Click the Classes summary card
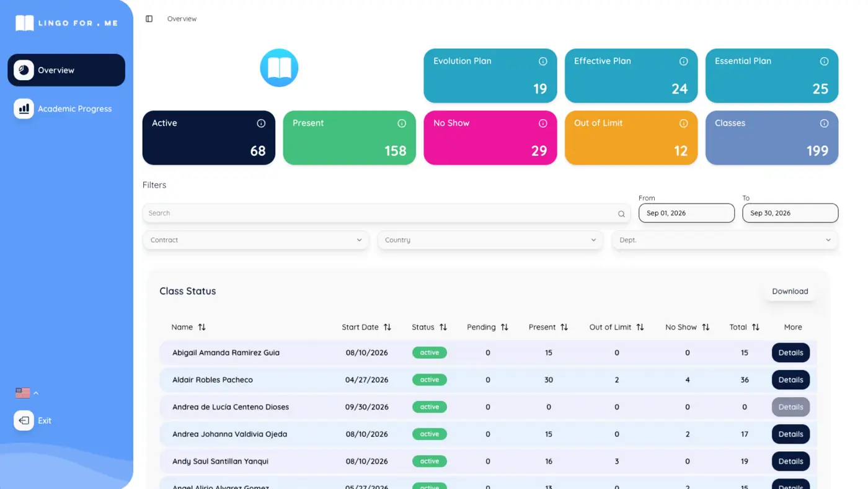868x489 pixels. pos(772,138)
